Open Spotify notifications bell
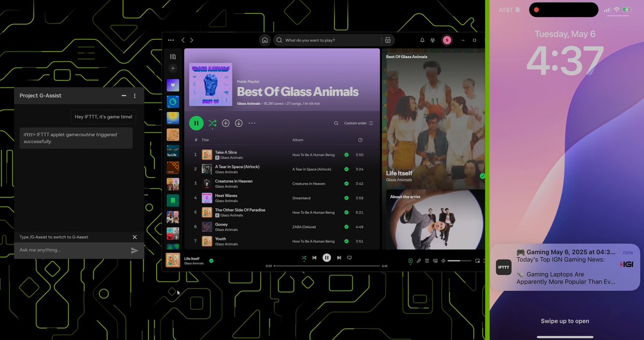The image size is (644, 340). [x=422, y=40]
